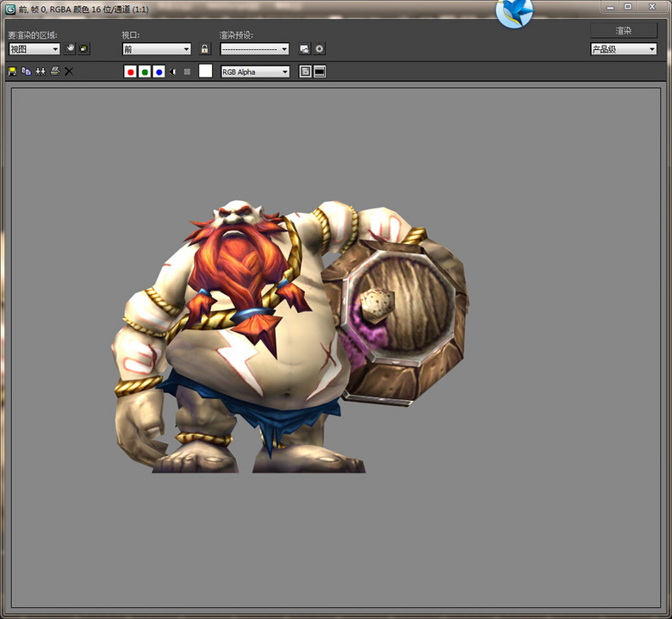Clone the rendered frame window
The width and height of the screenshot is (672, 619).
pyautogui.click(x=40, y=72)
